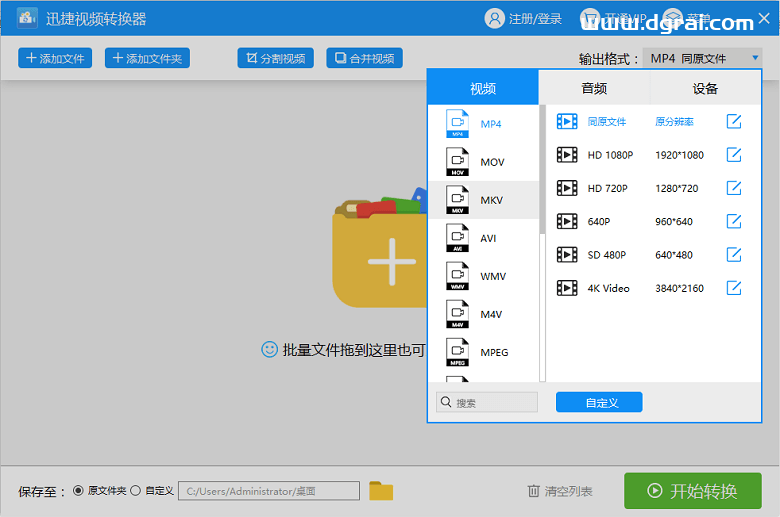Select the 自定义 save location radio button
Image resolution: width=780 pixels, height=517 pixels.
[x=136, y=491]
